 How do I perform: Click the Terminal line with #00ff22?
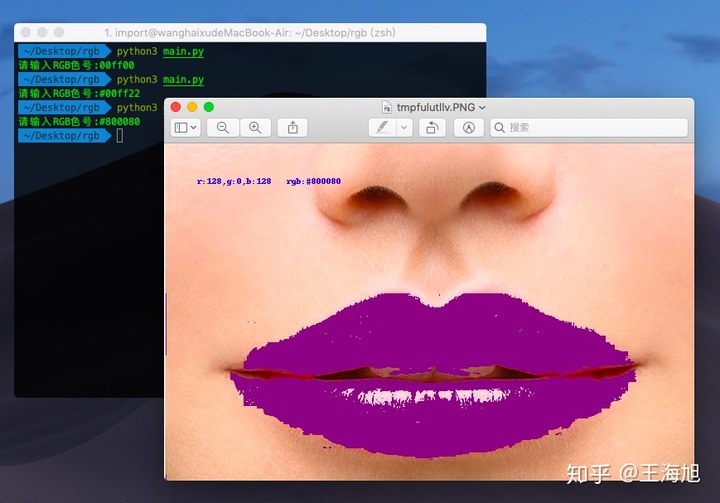79,93
